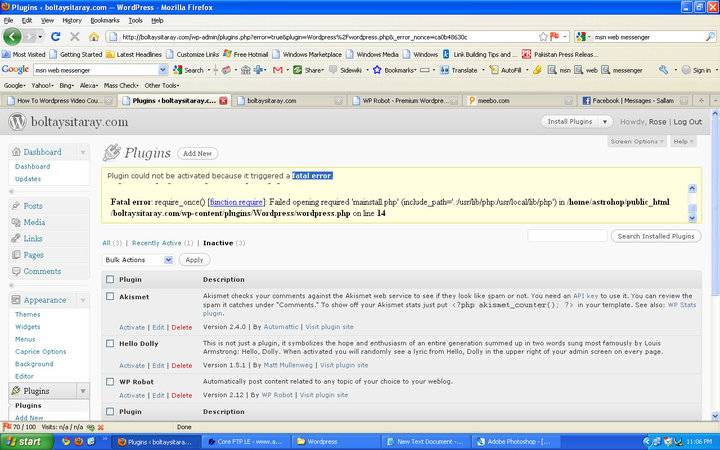Click the Add New button beside Plugins heading
This screenshot has height=450, width=720.
(x=197, y=153)
